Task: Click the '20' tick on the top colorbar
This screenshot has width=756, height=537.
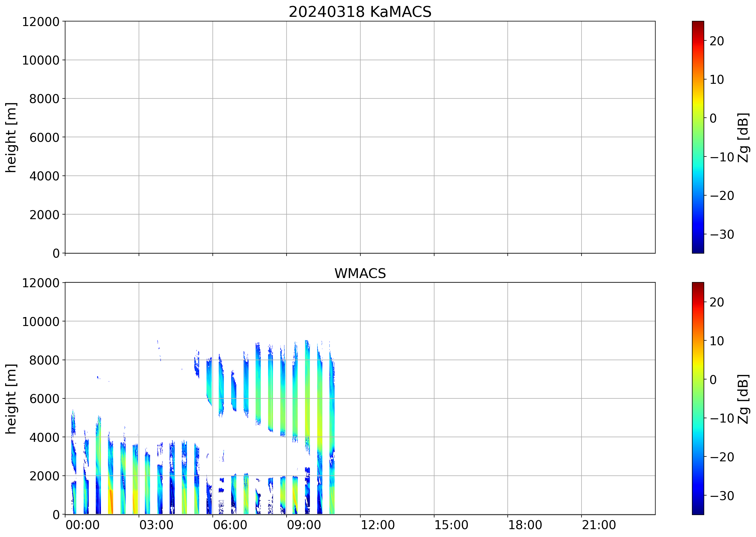Action: (716, 41)
